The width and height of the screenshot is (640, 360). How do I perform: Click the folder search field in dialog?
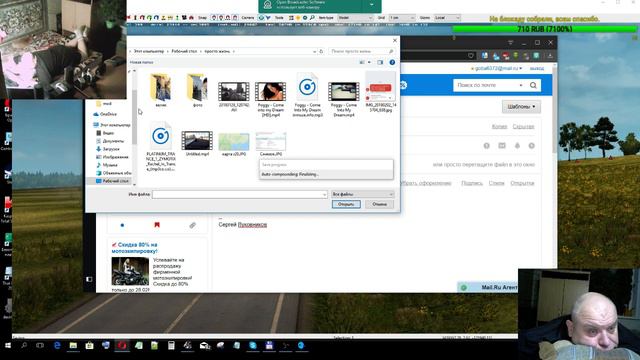click(362, 51)
